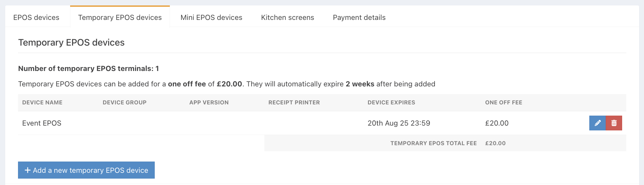Click the Receipt Printer column header

294,102
